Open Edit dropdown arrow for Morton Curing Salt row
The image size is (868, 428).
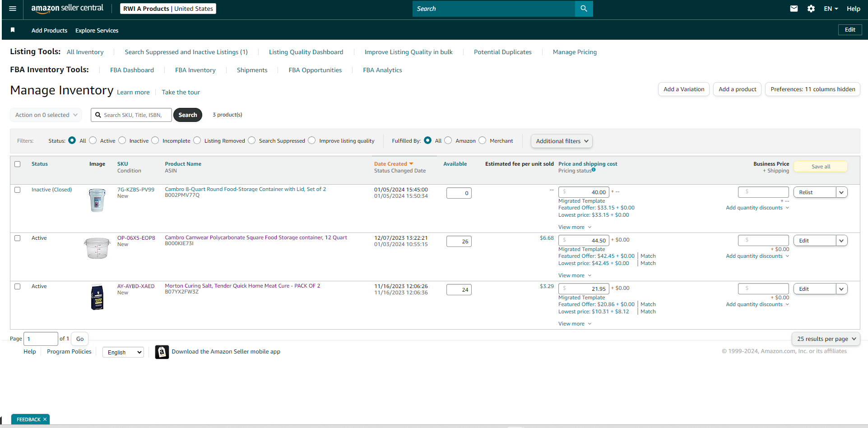click(841, 289)
